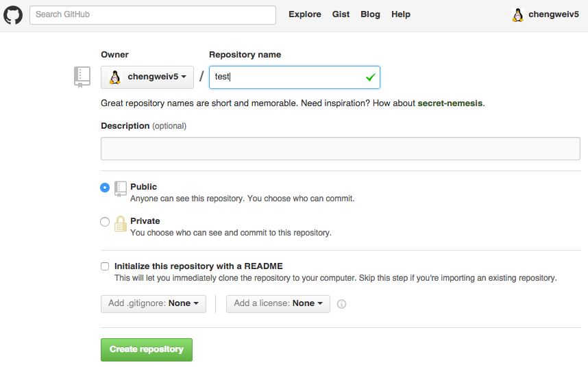588x367 pixels.
Task: Click the repository book icon beside Owner
Action: pos(82,77)
